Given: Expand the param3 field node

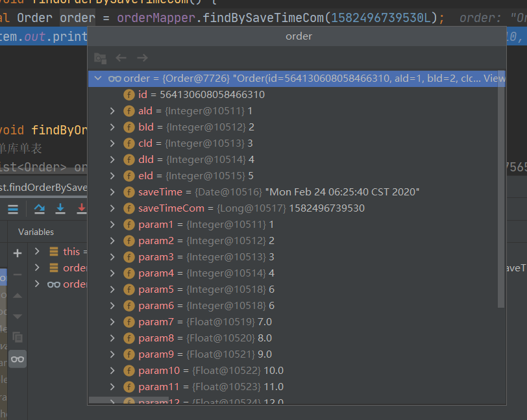Looking at the screenshot, I should point(112,257).
